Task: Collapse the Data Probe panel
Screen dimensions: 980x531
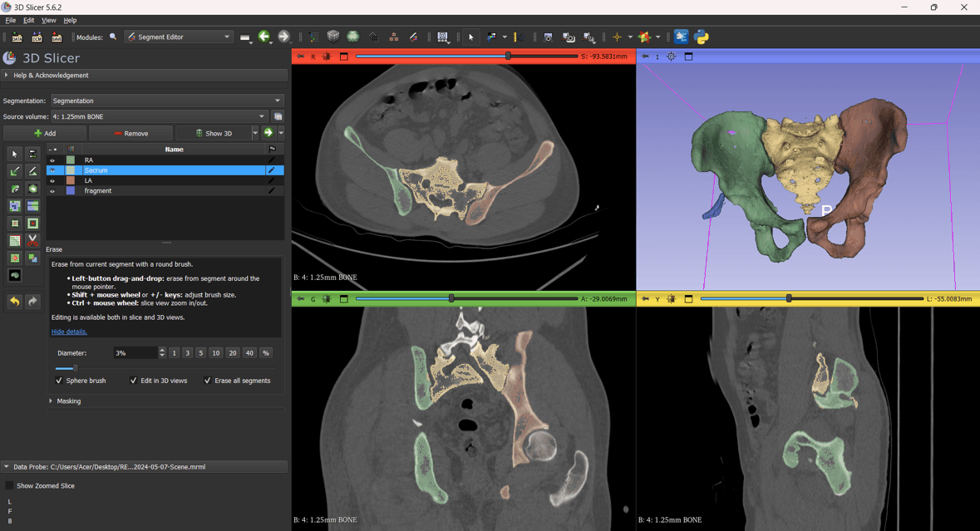Action: [145, 467]
